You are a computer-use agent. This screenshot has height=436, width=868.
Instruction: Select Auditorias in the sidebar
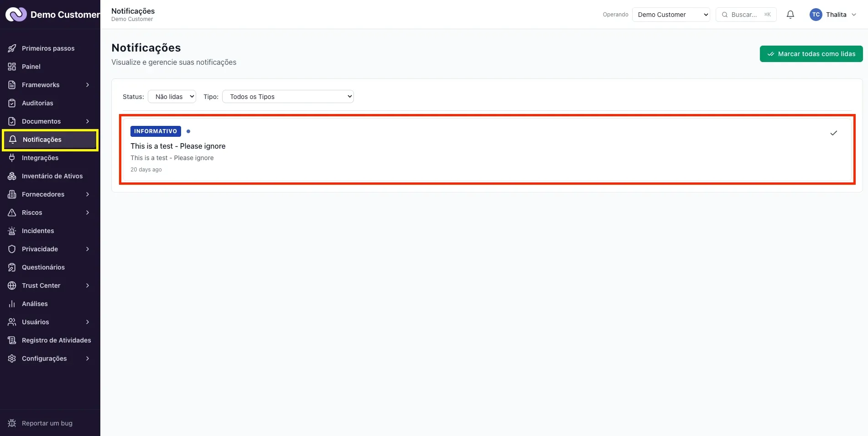click(37, 103)
